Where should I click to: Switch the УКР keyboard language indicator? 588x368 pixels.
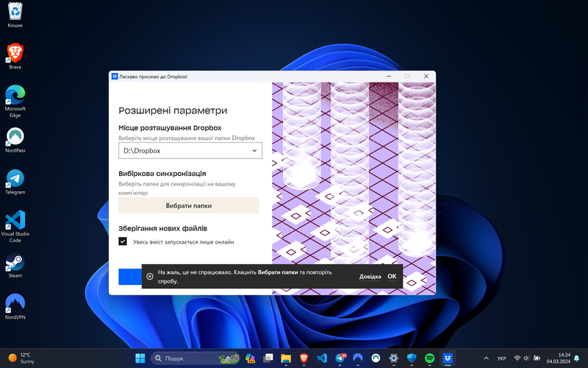pos(501,358)
